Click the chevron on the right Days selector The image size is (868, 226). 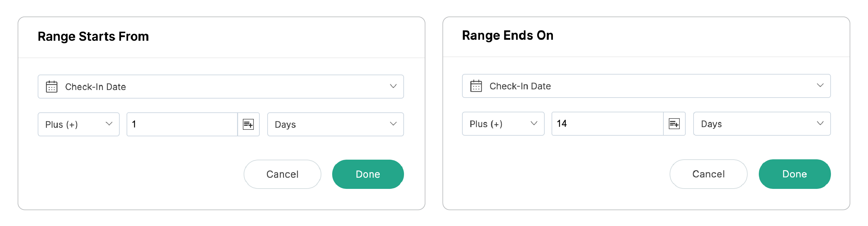[x=821, y=124]
